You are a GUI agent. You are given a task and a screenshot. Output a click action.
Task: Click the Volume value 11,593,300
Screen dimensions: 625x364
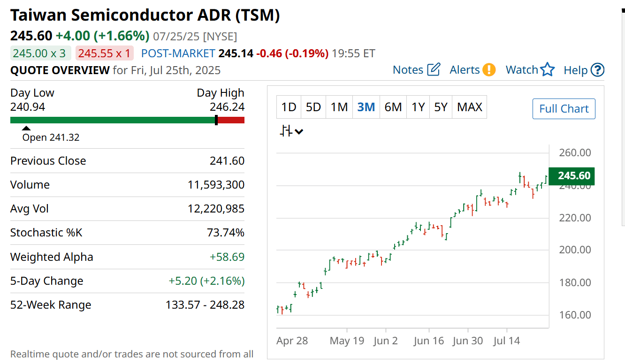point(216,185)
